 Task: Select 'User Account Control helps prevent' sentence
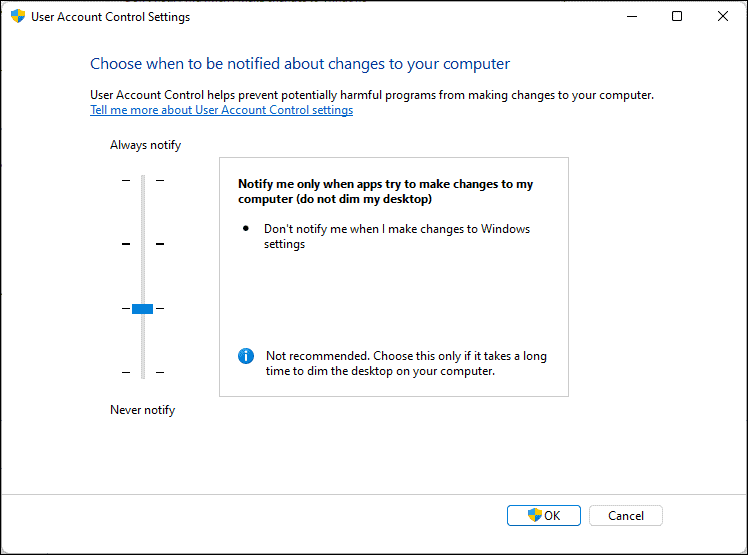click(372, 95)
